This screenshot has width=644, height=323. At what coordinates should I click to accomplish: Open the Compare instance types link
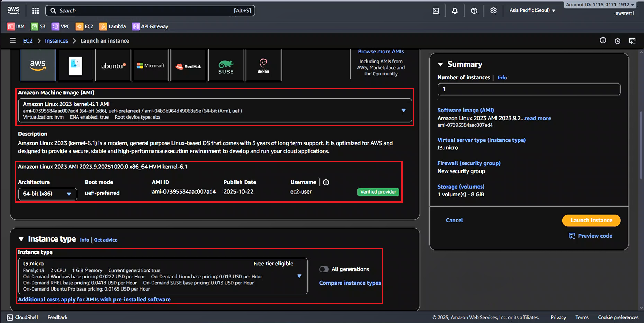350,283
